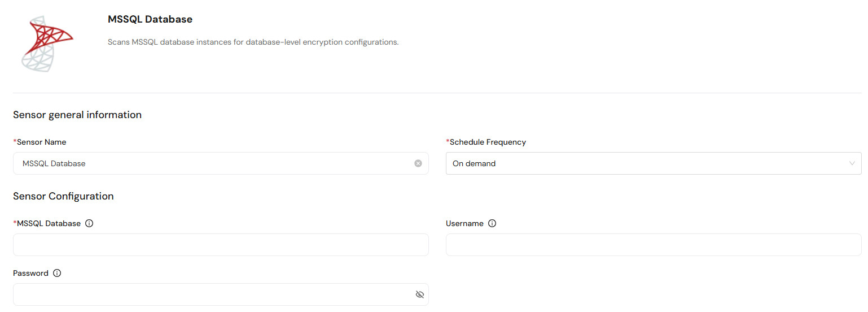Open the Schedule Frequency dropdown showing On demand
This screenshot has height=312, width=868.
654,163
